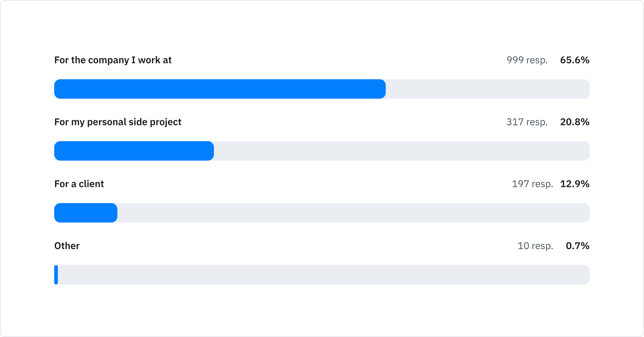Click the 20.8% percentage value

(x=575, y=122)
